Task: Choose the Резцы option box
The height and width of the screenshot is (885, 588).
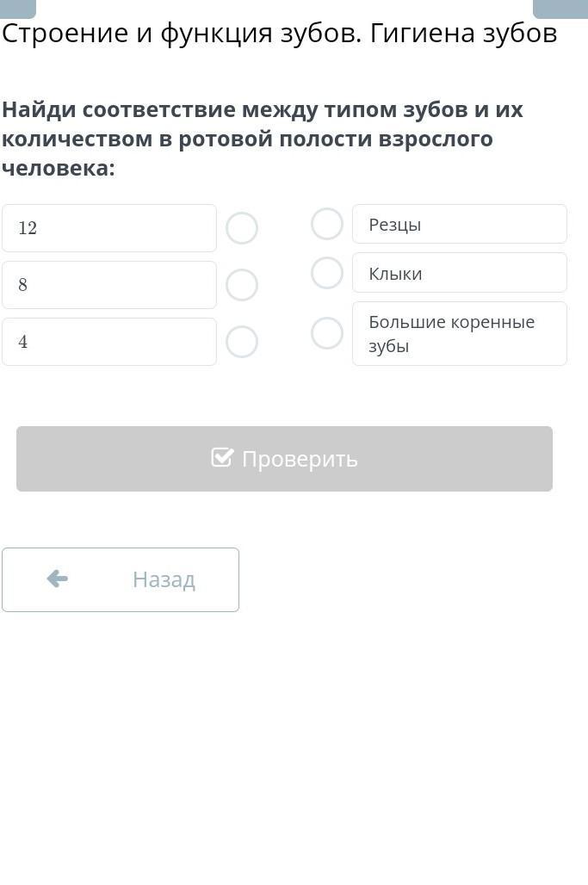Action: tap(459, 224)
